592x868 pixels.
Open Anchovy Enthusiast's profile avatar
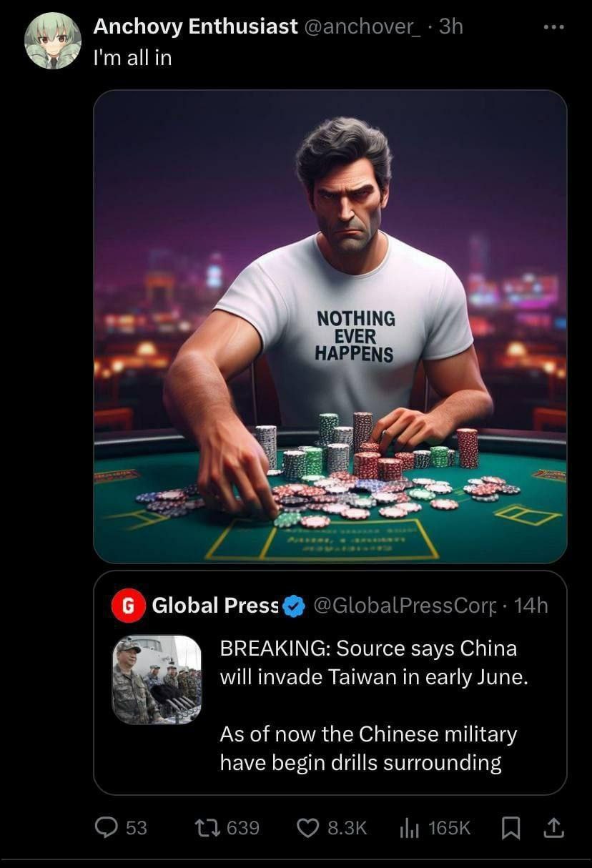point(53,41)
